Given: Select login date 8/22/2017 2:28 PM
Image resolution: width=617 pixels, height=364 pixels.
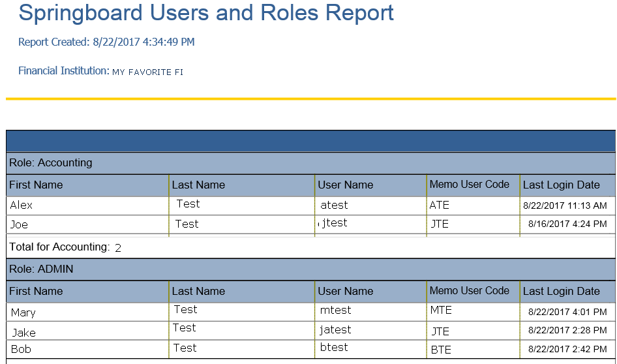Looking at the screenshot, I should [x=567, y=331].
